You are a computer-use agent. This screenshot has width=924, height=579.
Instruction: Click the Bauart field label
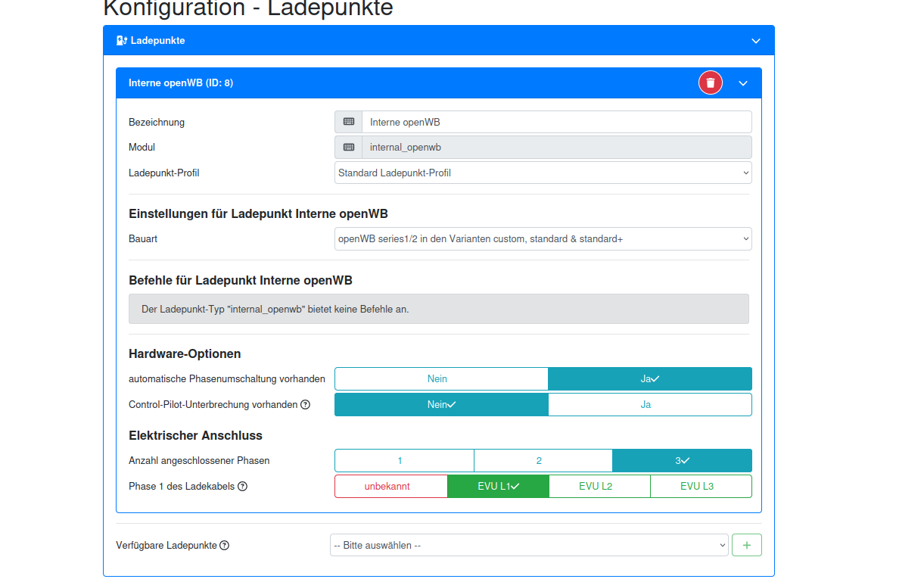point(143,239)
